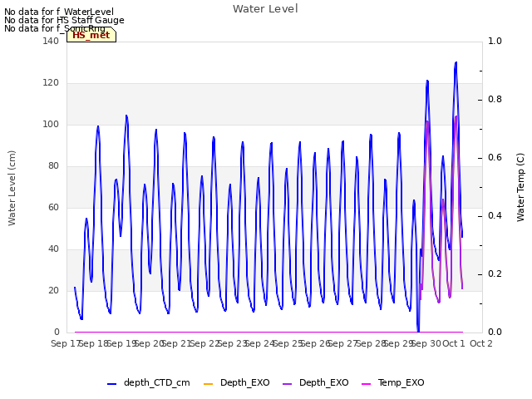The image size is (532, 399).
Task: Toggle the depth_CTD_cm legend entry
Action: click(148, 382)
